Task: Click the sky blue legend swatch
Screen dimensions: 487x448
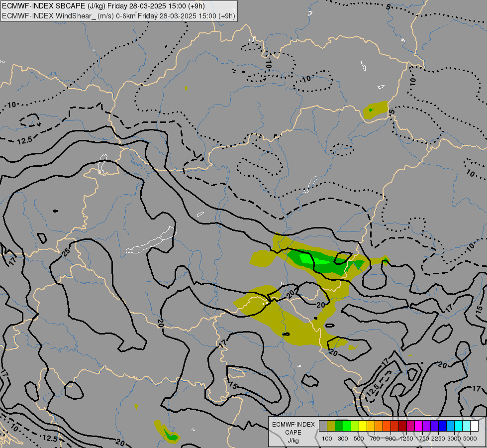Action: pyautogui.click(x=450, y=426)
